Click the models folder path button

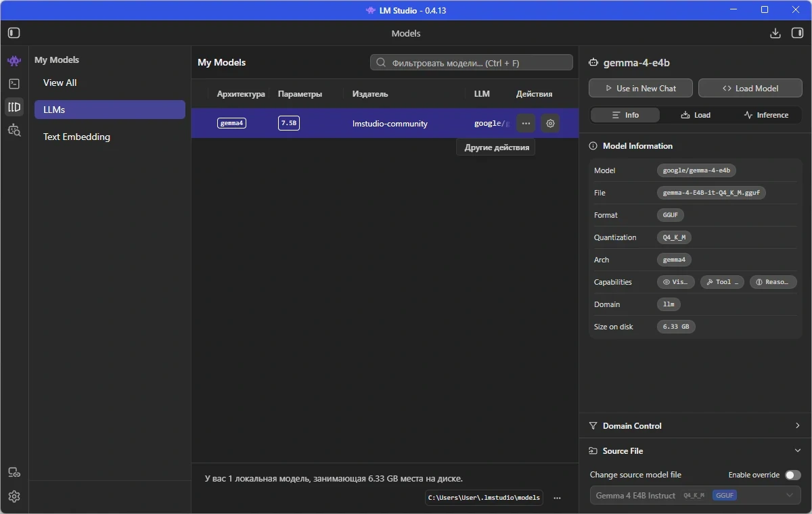coord(484,498)
